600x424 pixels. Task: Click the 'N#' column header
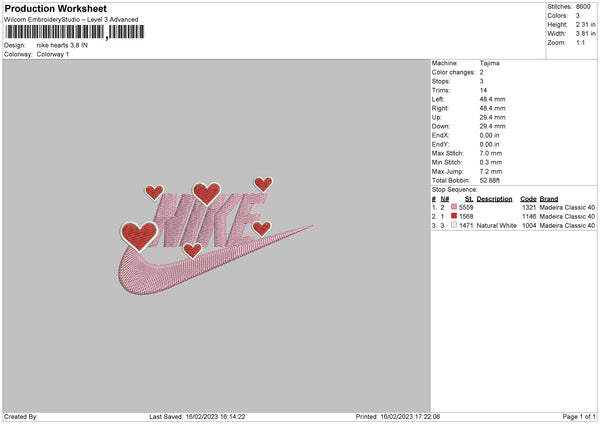click(x=445, y=199)
